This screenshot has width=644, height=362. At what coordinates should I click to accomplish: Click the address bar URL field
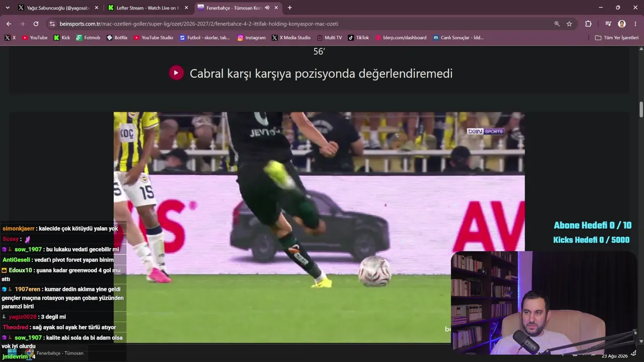click(302, 24)
